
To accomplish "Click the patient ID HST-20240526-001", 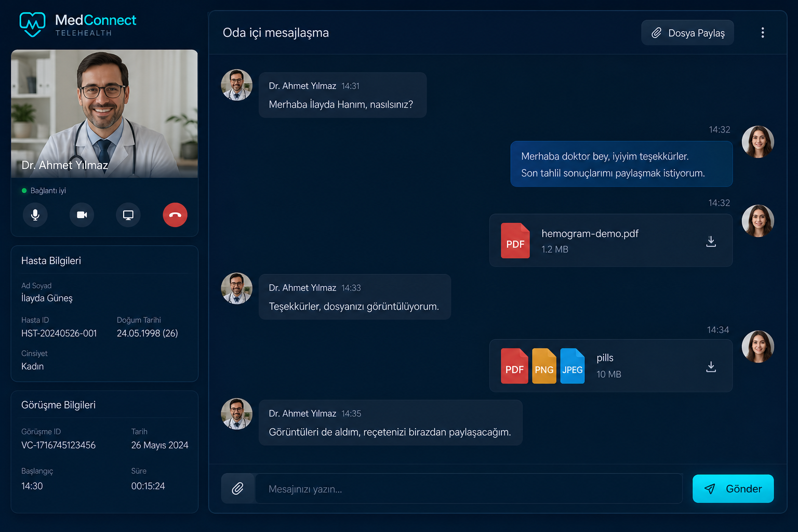I will click(59, 334).
